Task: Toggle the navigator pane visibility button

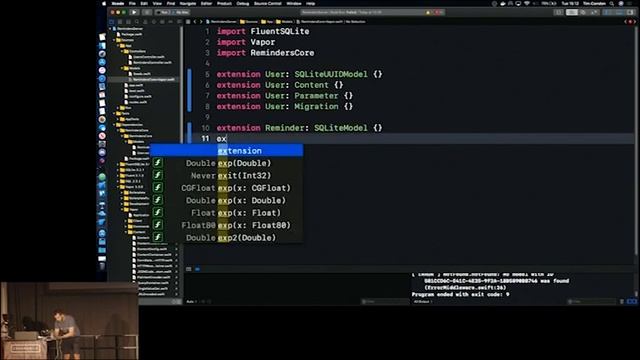Action: click(x=607, y=12)
